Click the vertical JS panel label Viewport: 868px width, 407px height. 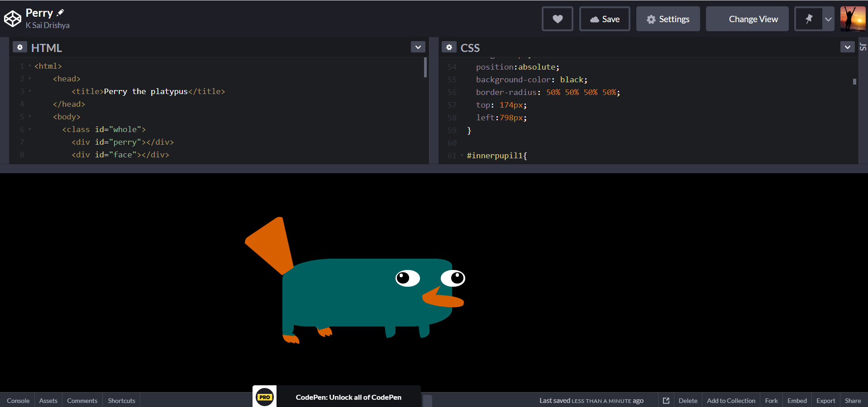point(863,47)
